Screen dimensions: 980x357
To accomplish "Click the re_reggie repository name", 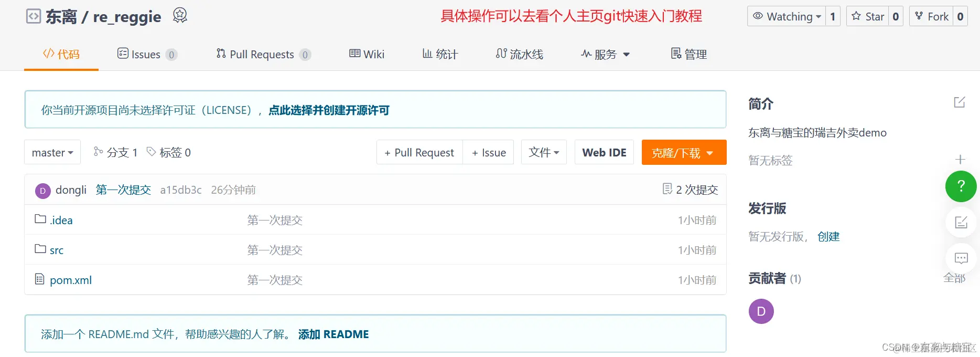I will (127, 17).
